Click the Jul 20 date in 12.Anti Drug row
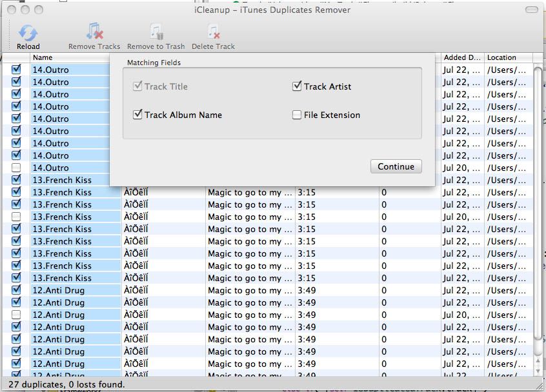546x392 pixels. pos(461,315)
